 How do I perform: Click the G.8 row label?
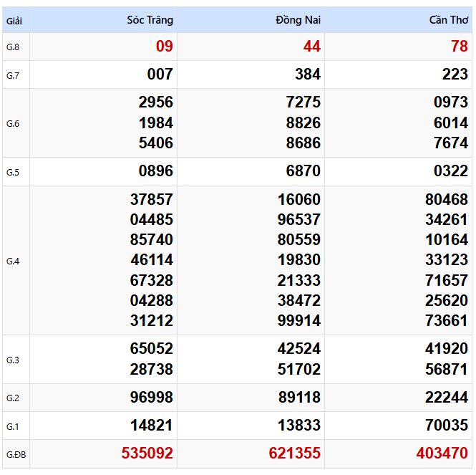click(x=13, y=47)
